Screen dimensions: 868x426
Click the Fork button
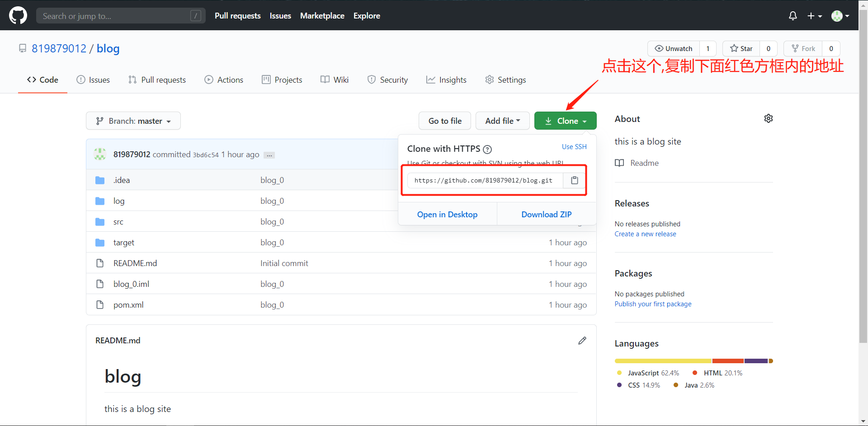point(803,48)
